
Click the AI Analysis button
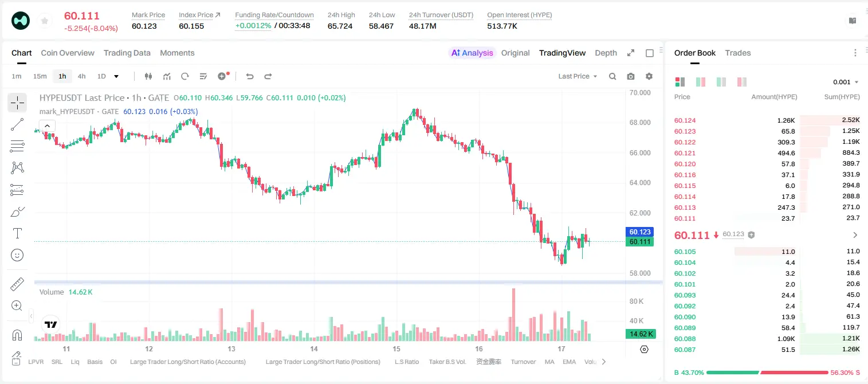click(x=472, y=53)
